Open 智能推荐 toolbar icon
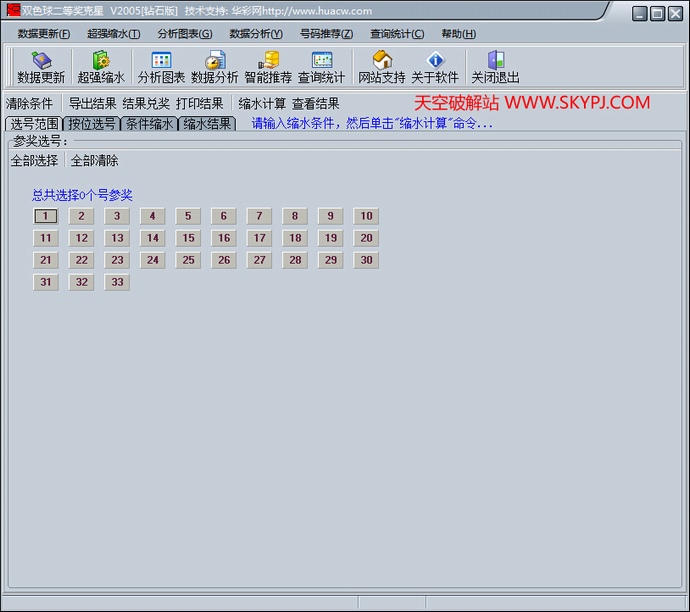The height and width of the screenshot is (612, 690). 268,67
